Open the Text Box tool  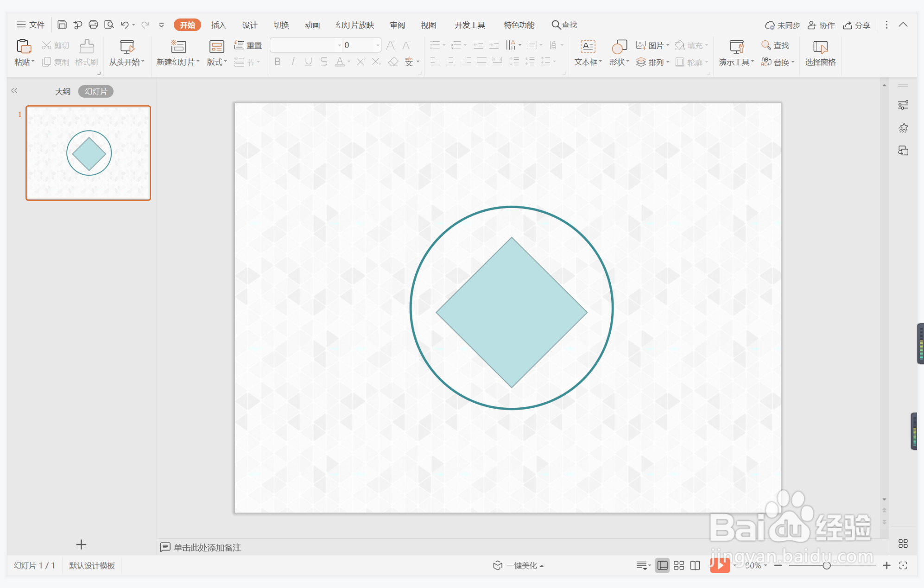coord(588,46)
